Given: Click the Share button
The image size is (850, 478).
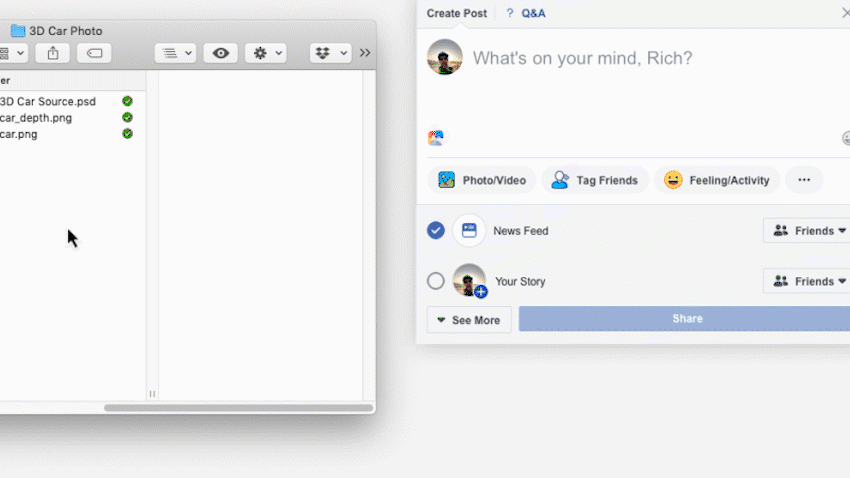Looking at the screenshot, I should coord(686,319).
